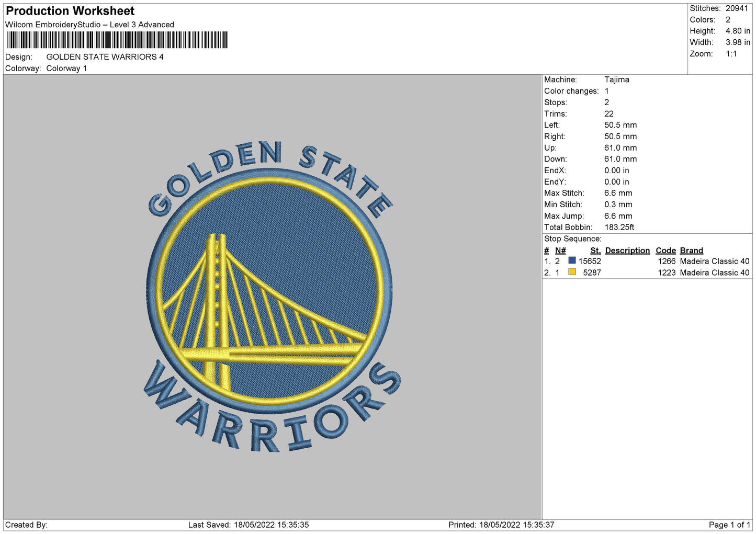The height and width of the screenshot is (534, 756).
Task: Click the 'Printed: 18/05/2022 15:35:37' text
Action: click(x=501, y=525)
